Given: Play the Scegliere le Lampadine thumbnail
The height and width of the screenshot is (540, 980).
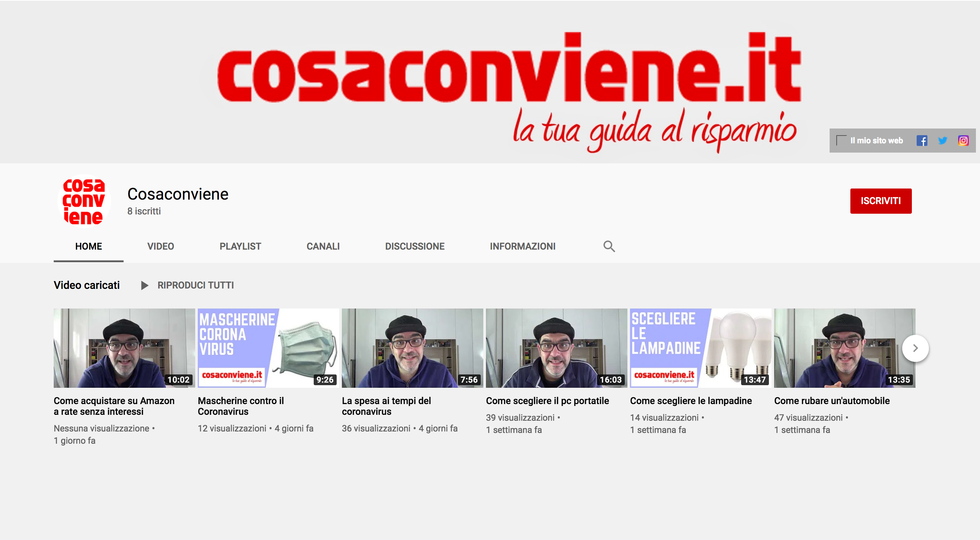Looking at the screenshot, I should 700,348.
